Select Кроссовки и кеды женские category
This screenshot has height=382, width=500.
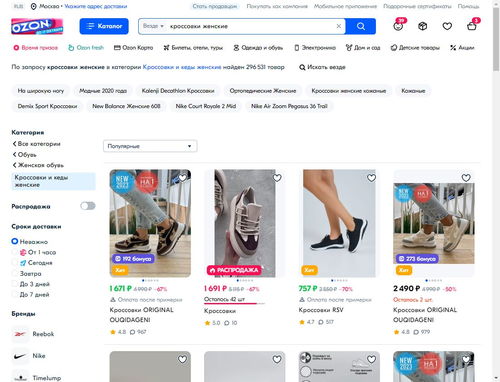point(53,181)
